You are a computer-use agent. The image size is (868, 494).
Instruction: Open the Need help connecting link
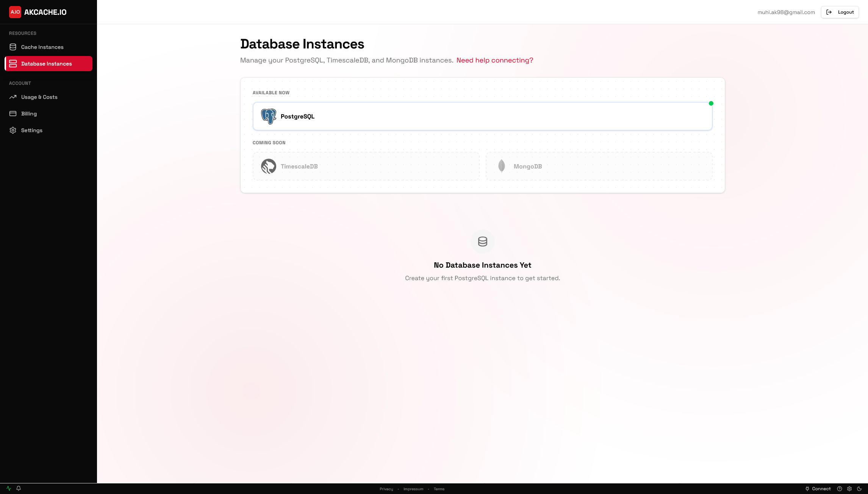(x=495, y=60)
